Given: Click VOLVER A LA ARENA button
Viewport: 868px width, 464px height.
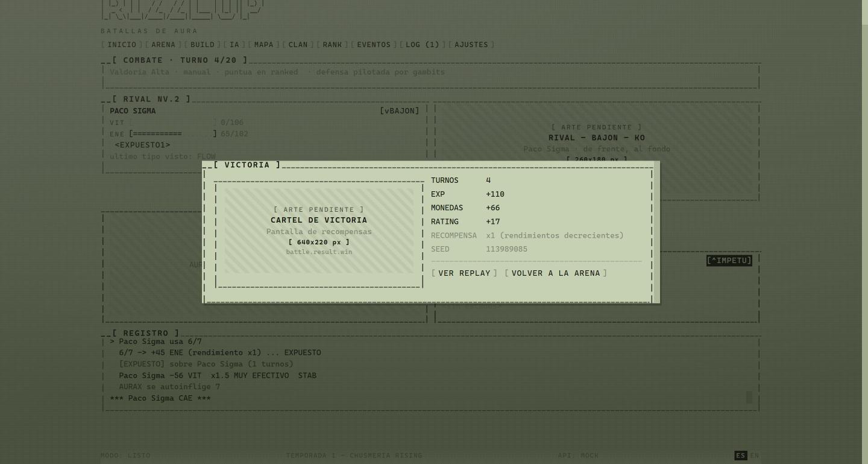Looking at the screenshot, I should tap(556, 273).
